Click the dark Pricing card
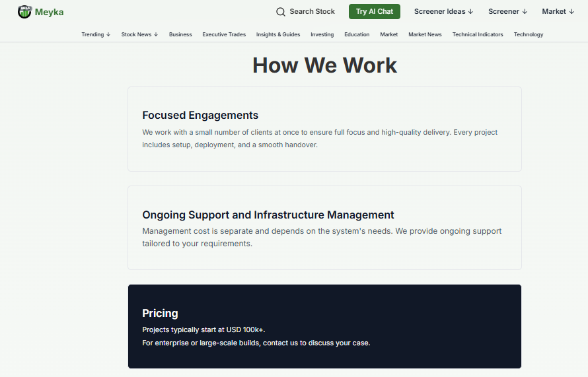Screen dimensions: 588x377 [324, 326]
